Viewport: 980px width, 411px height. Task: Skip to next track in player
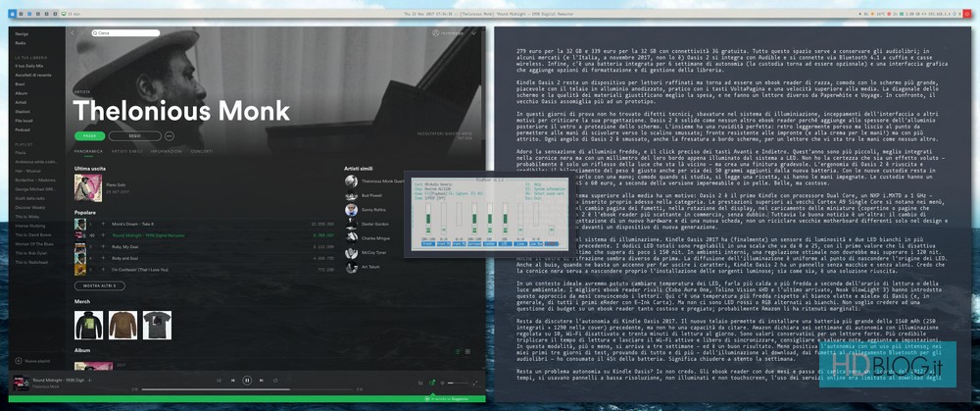coord(262,380)
